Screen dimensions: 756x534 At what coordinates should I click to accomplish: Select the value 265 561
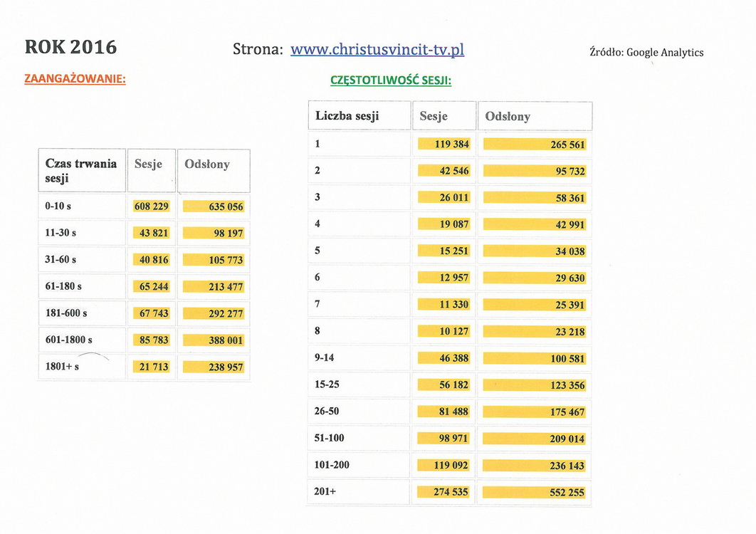click(567, 145)
